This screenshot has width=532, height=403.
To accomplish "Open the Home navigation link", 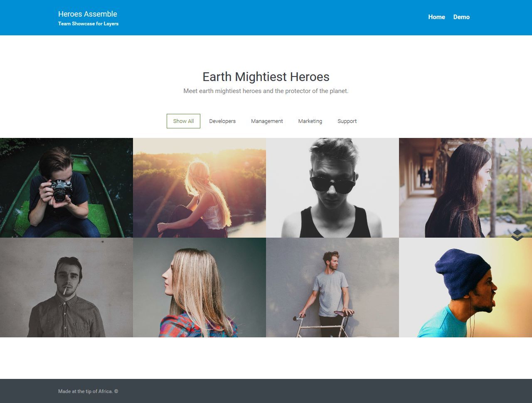I will [436, 17].
